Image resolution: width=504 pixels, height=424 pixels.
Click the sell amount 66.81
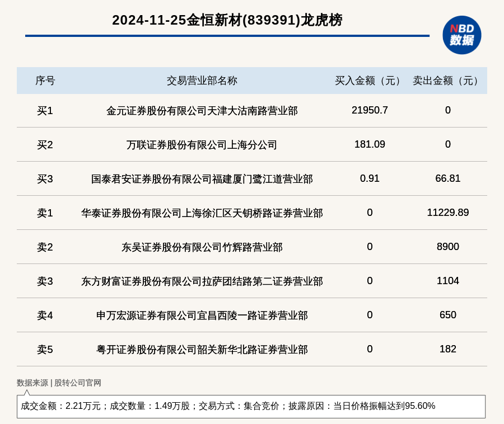click(448, 178)
